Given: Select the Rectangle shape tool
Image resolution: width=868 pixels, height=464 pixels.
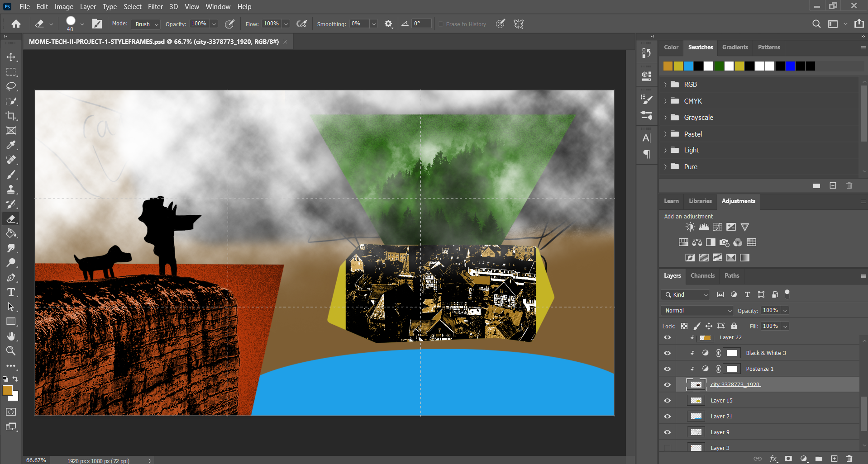Looking at the screenshot, I should (11, 322).
